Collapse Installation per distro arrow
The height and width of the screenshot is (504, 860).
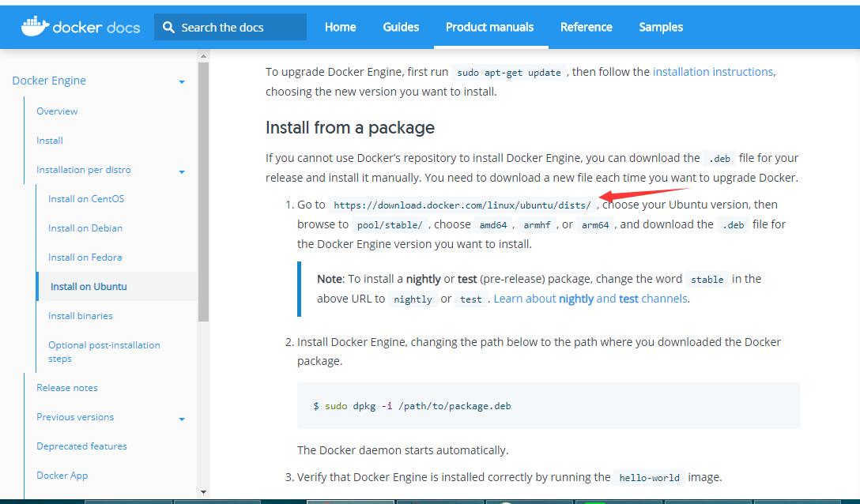(x=182, y=172)
